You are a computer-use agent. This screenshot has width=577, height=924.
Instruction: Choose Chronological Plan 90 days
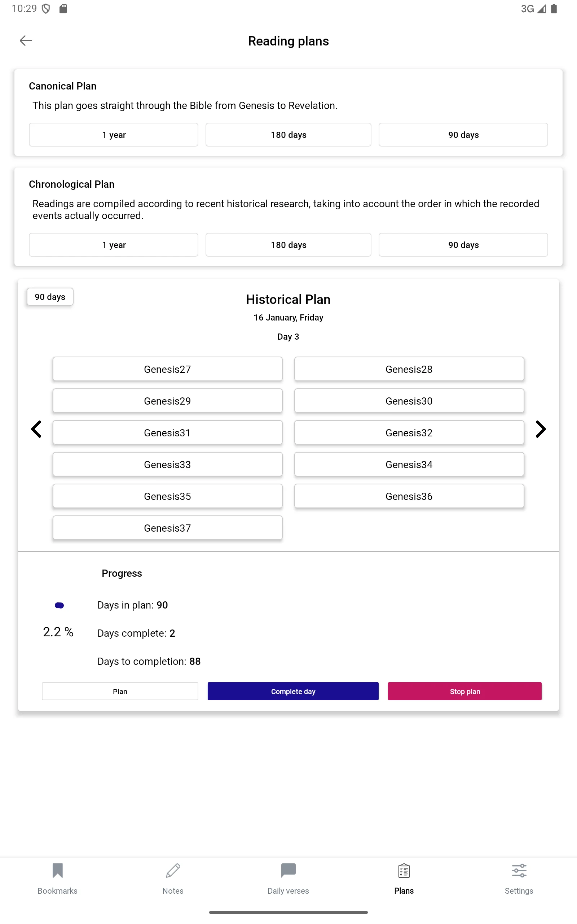(x=463, y=245)
